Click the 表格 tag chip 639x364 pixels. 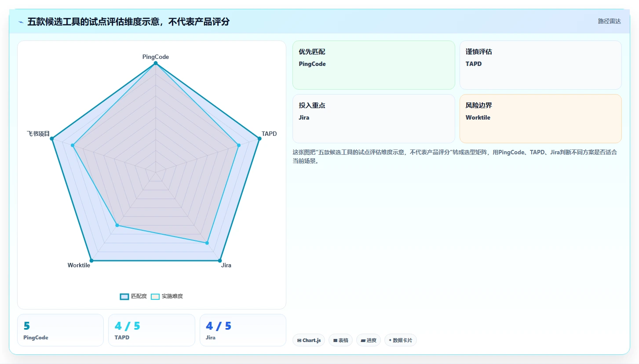pos(340,340)
